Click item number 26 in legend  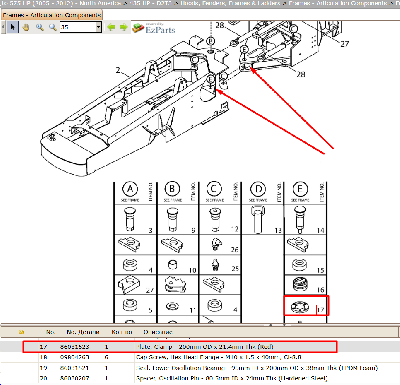click(235, 249)
